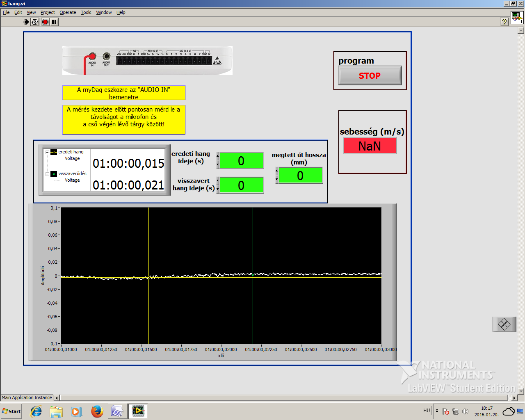The width and height of the screenshot is (525, 420).
Task: Decrement the 'megtett út hossza' value
Action: 277,179
